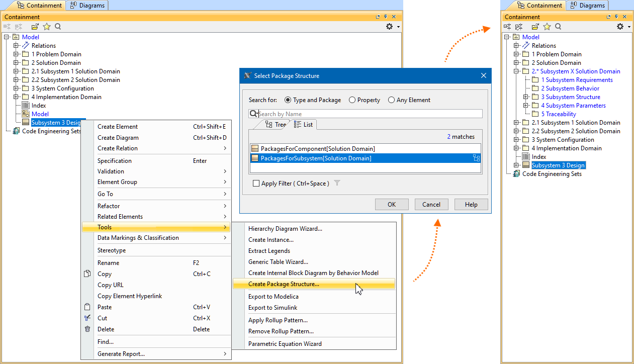Click the scissors icon next to Cut
This screenshot has width=634, height=364.
click(87, 318)
